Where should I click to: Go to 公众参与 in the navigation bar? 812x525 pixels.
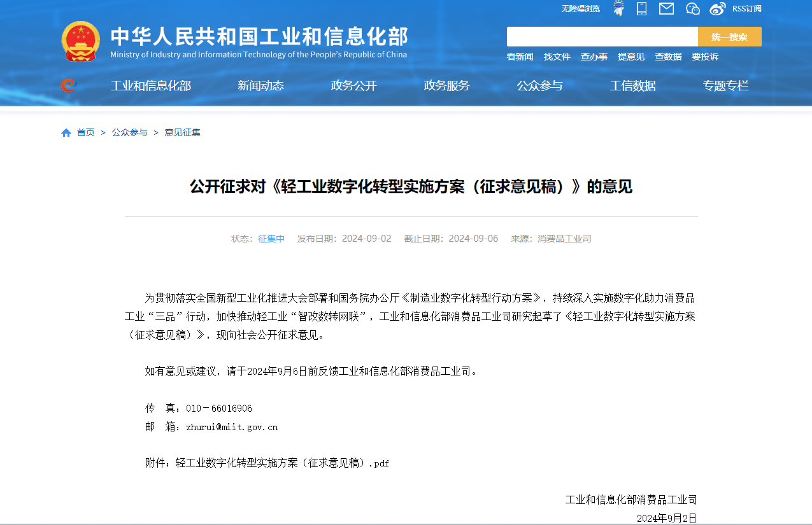[540, 86]
